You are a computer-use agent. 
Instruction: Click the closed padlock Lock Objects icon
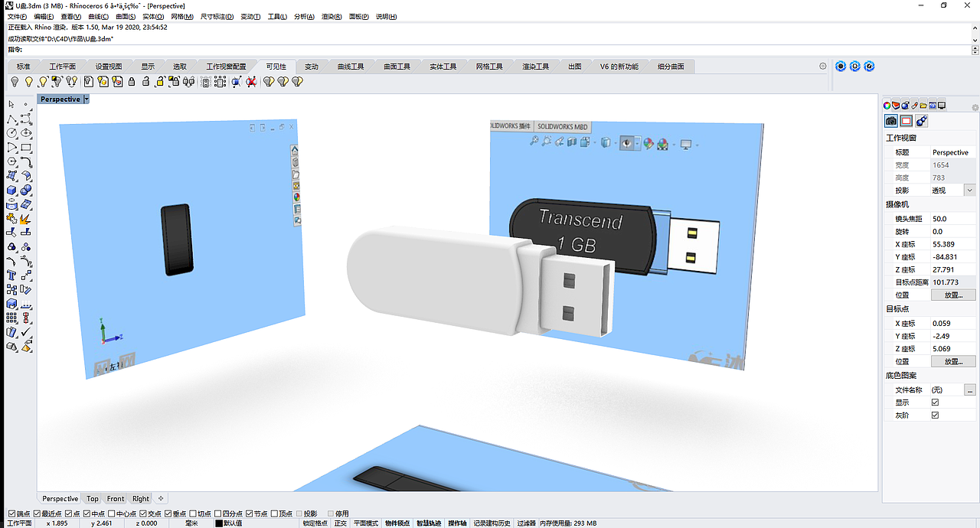132,81
